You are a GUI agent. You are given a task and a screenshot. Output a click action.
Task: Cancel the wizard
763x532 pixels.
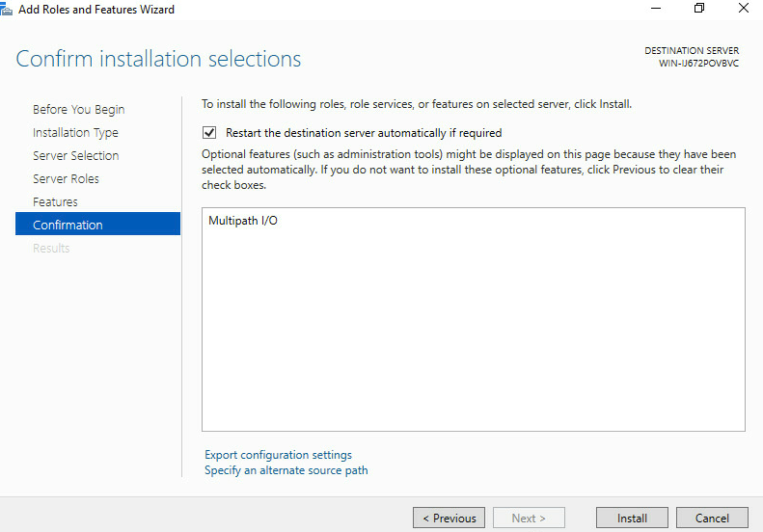(712, 518)
